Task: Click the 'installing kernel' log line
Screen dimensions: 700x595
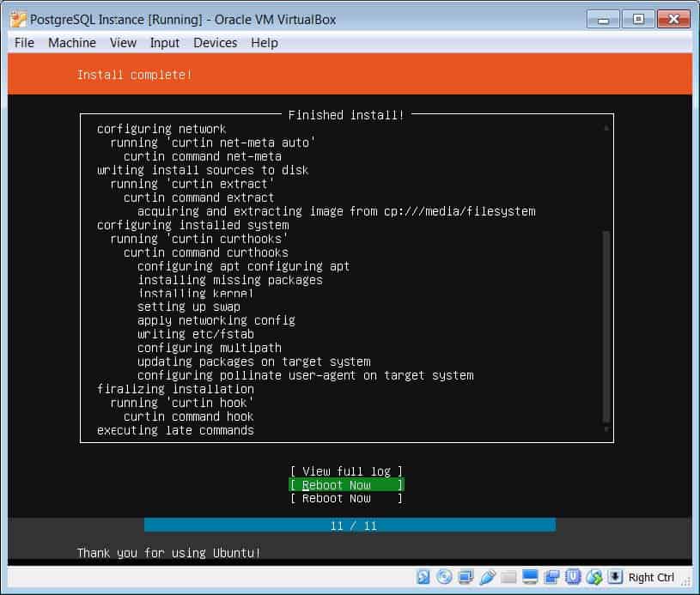Action: pos(195,294)
